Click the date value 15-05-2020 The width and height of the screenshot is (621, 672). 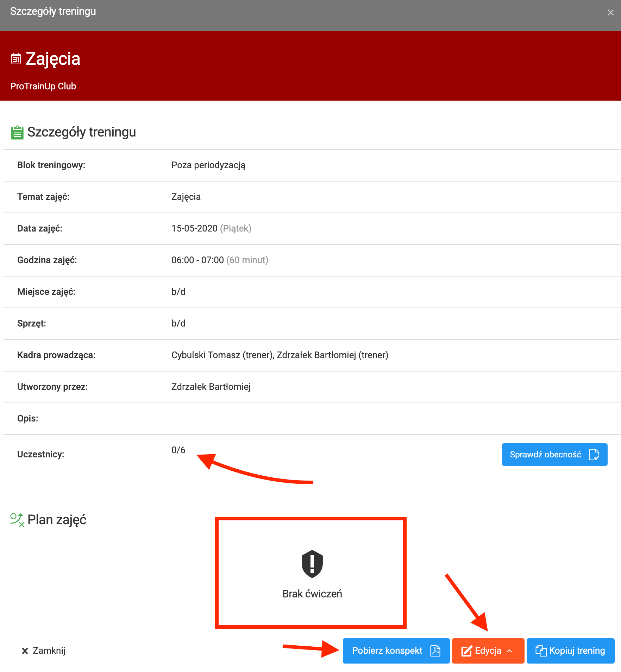tap(194, 228)
